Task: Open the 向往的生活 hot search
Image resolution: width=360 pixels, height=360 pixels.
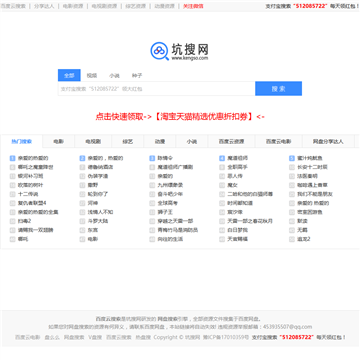Action: (170, 239)
